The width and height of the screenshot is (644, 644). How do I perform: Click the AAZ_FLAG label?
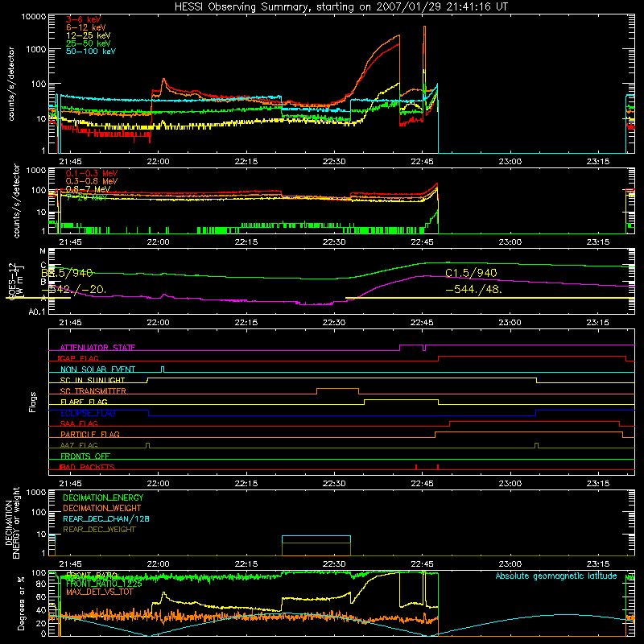pyautogui.click(x=79, y=445)
